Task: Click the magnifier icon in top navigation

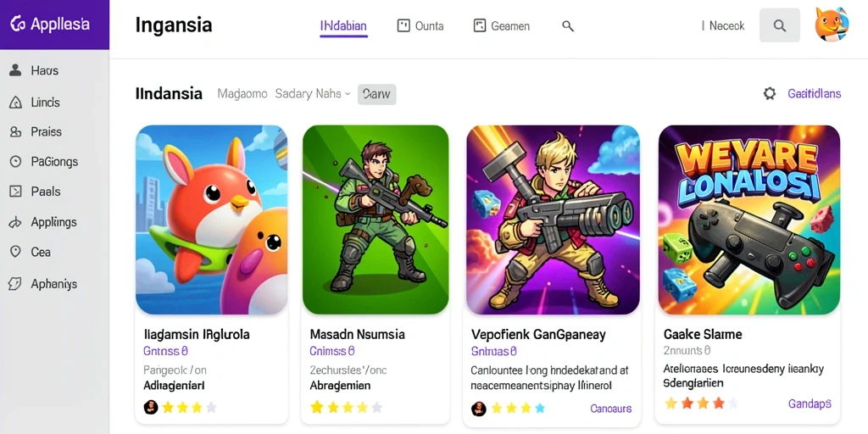Action: [x=568, y=25]
